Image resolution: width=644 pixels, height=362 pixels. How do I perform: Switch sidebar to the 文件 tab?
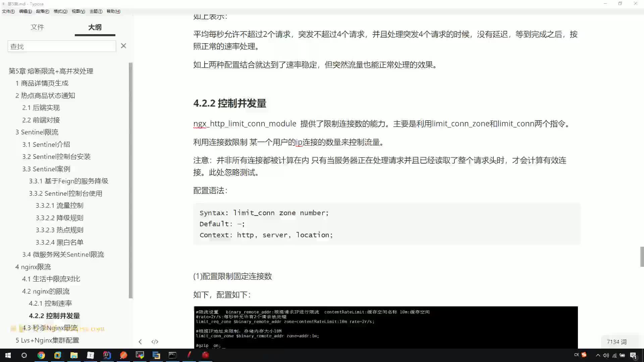coord(37,27)
